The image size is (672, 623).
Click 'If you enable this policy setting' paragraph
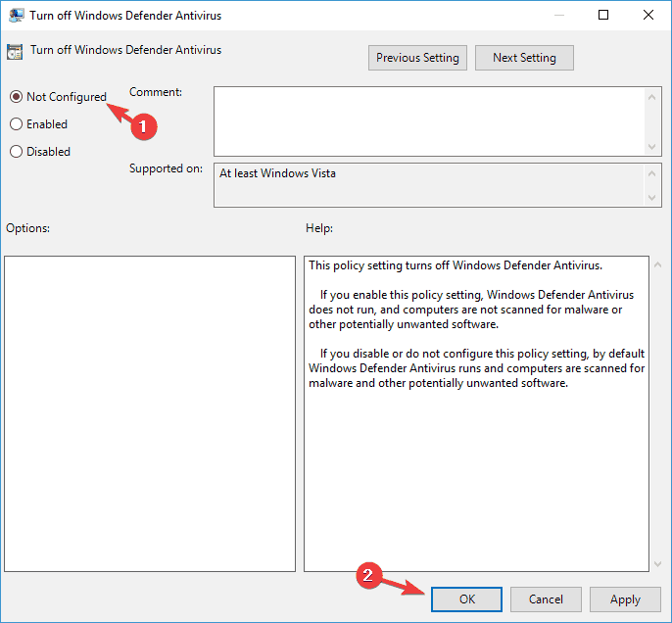point(471,310)
